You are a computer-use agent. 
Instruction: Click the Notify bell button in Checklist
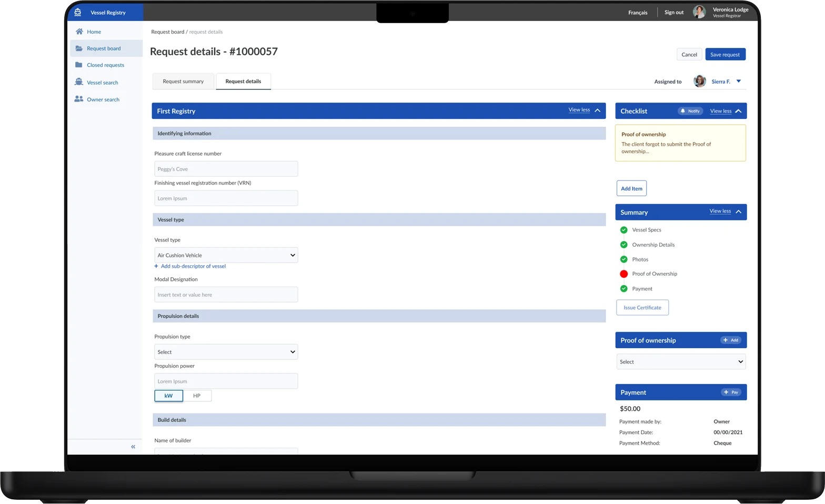(x=690, y=111)
